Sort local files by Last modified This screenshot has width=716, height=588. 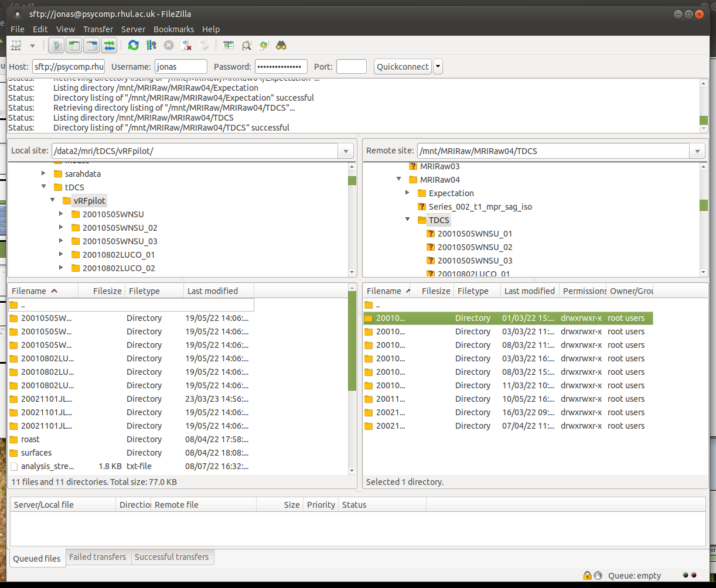[x=213, y=291]
